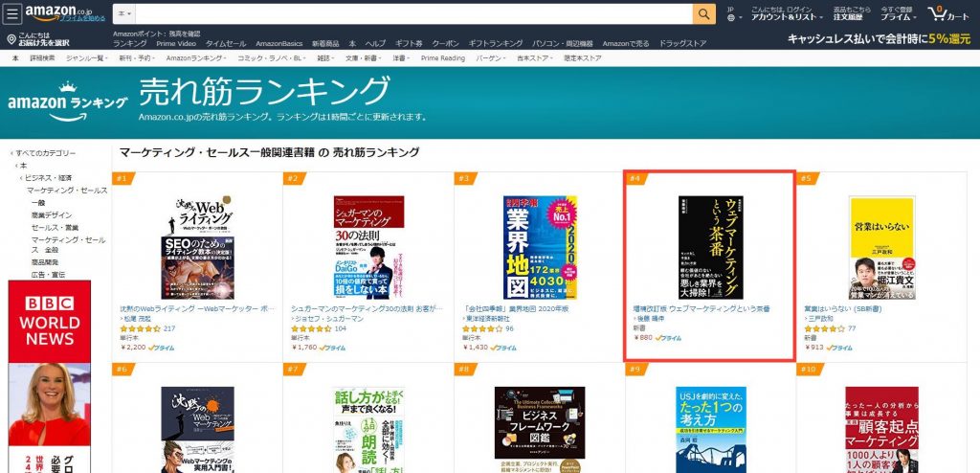This screenshot has height=473, width=980.
Task: Click the magnifier search button
Action: click(x=703, y=13)
